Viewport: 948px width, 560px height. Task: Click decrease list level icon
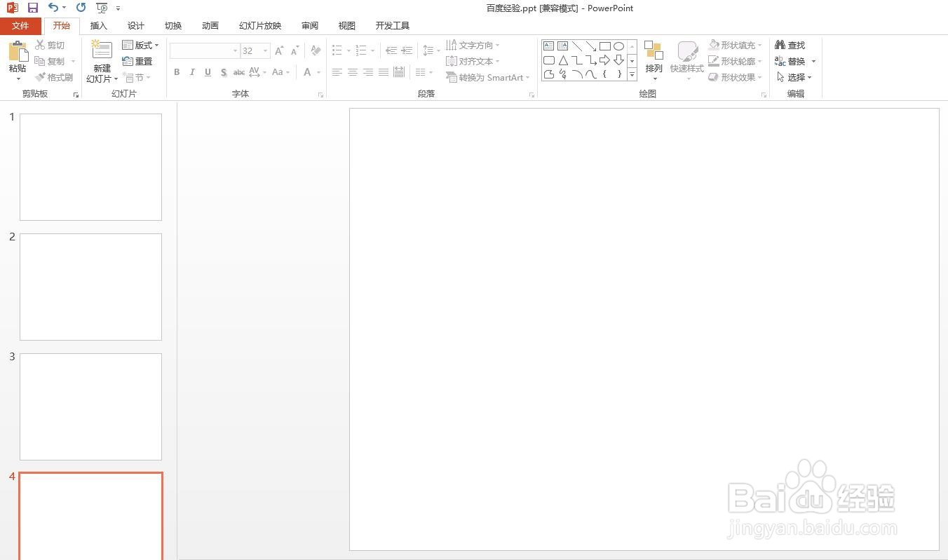tap(391, 50)
